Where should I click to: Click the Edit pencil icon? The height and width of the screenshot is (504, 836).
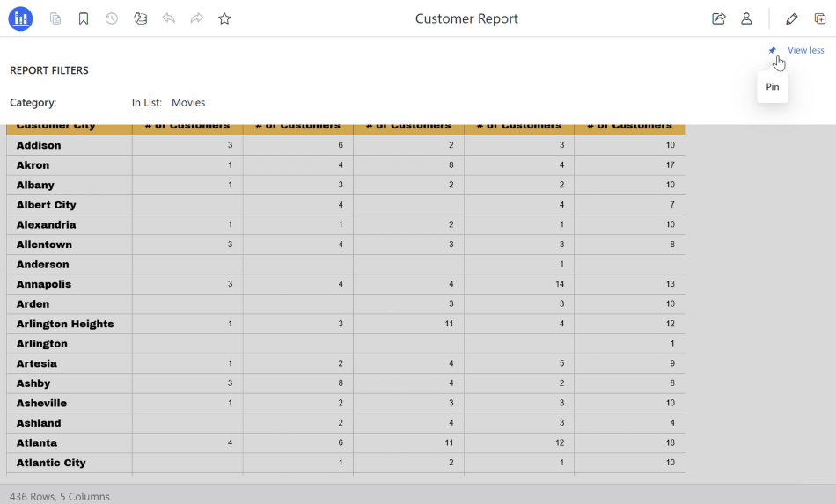click(x=792, y=18)
